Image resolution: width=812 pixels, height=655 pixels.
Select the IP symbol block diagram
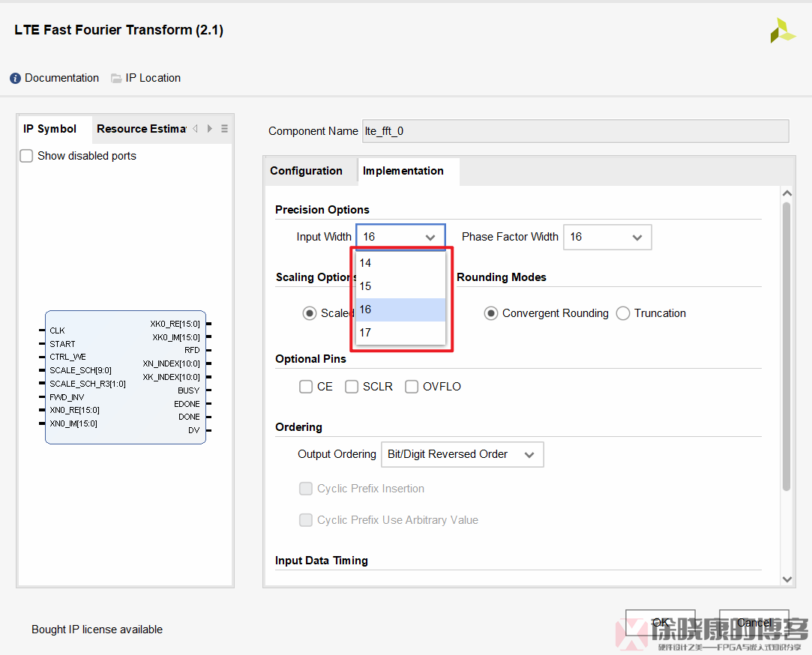(125, 376)
